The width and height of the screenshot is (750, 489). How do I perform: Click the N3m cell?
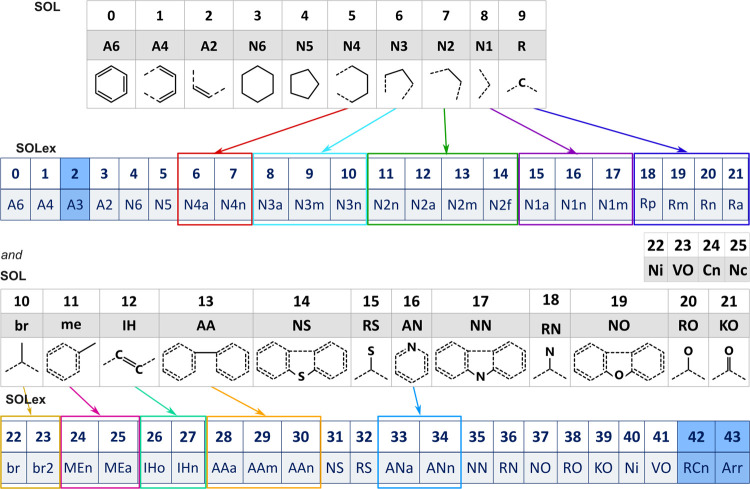(x=309, y=205)
